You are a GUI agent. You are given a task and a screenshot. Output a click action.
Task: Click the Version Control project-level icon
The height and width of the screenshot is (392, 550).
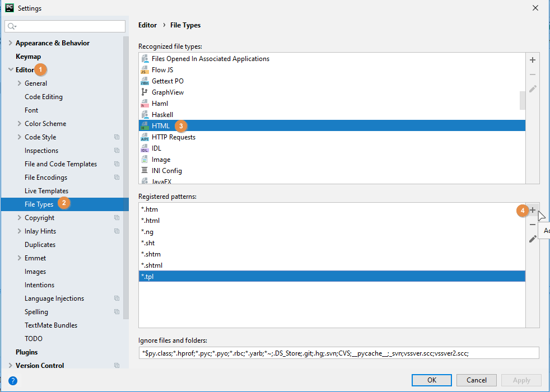click(x=117, y=365)
